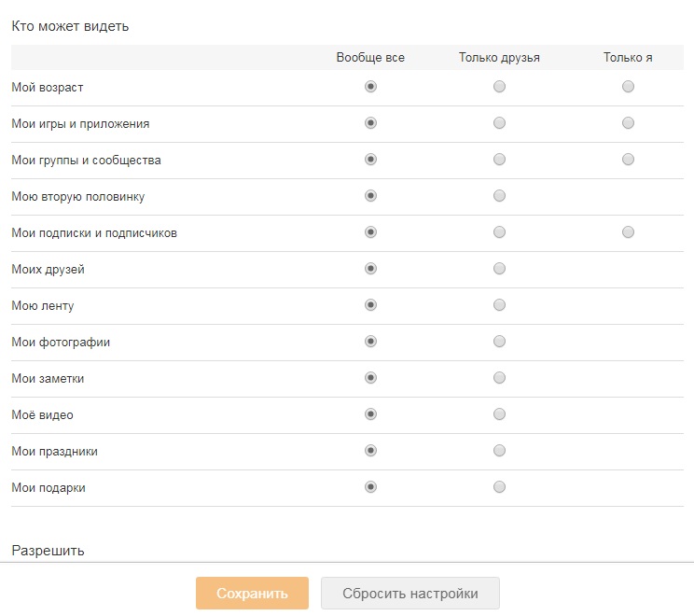Set Мои подписки и подписчиков to Только я
Viewport: 694px width, 616px height.
628,232
